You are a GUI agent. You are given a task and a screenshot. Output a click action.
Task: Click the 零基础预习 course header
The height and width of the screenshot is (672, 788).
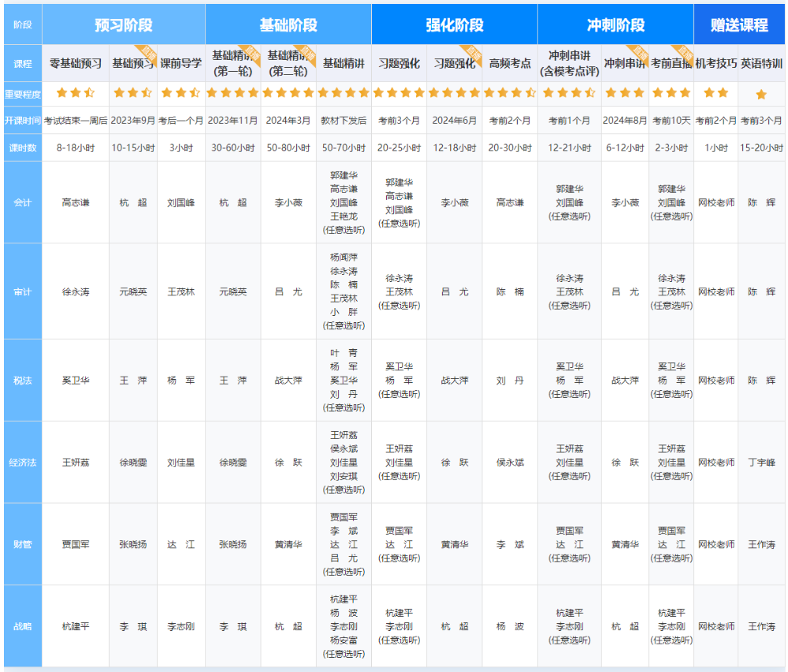(x=76, y=63)
